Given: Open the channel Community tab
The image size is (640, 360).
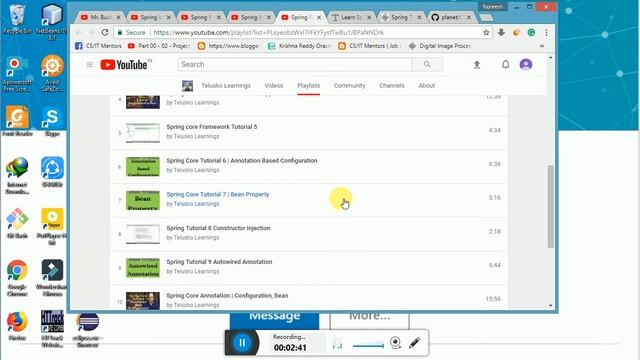Looking at the screenshot, I should 349,86.
